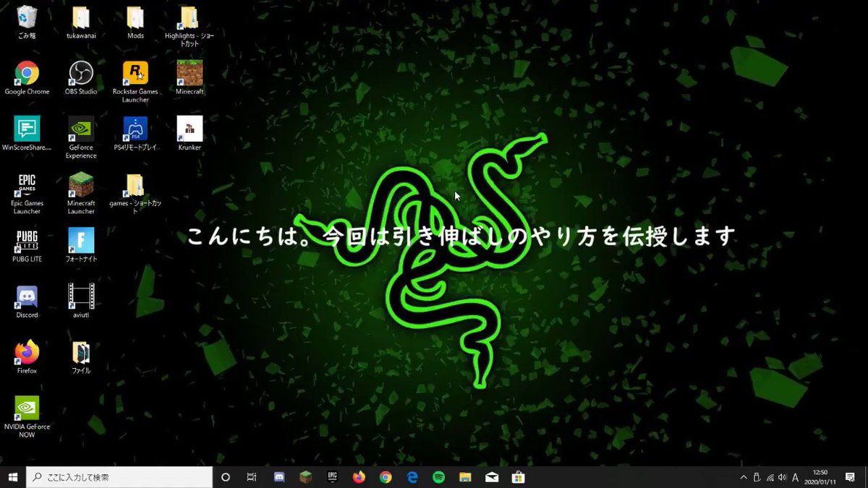Open the Action Center notifications
868x488 pixels.
851,477
